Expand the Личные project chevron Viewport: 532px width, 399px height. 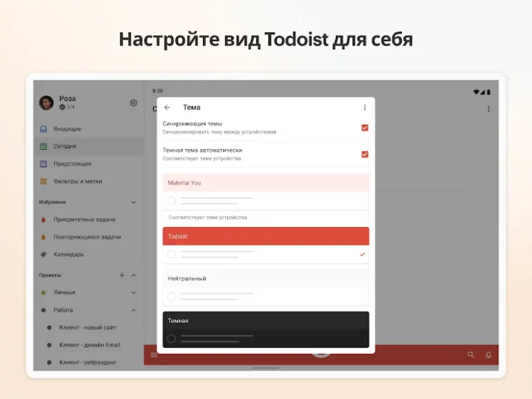(134, 292)
